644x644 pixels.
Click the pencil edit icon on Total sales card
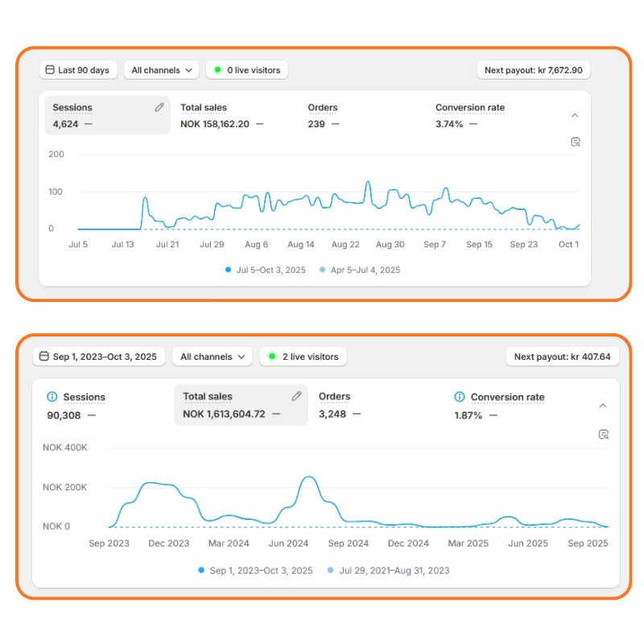[x=296, y=396]
